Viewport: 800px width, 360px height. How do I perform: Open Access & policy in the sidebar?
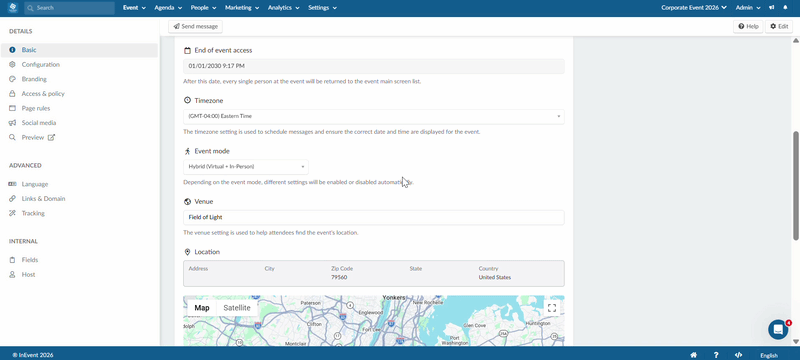coord(43,94)
